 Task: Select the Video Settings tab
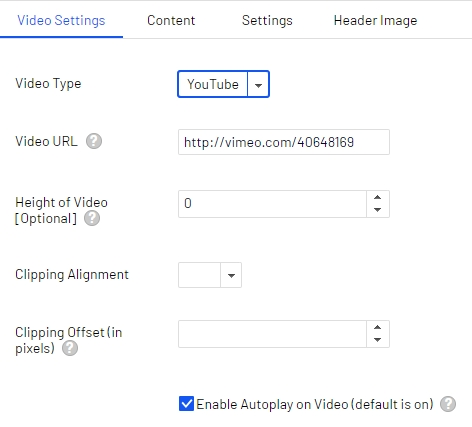click(x=61, y=20)
